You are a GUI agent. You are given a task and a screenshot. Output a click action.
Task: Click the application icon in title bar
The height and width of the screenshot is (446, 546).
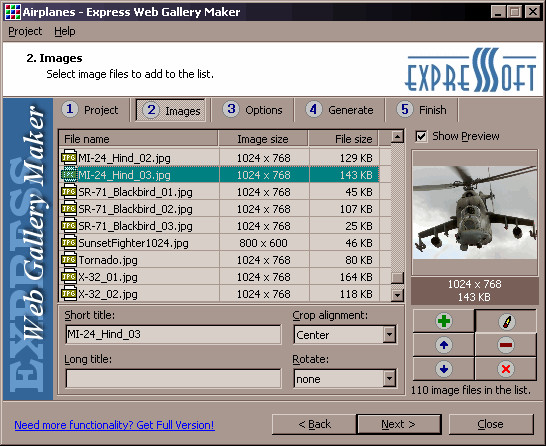pyautogui.click(x=13, y=12)
